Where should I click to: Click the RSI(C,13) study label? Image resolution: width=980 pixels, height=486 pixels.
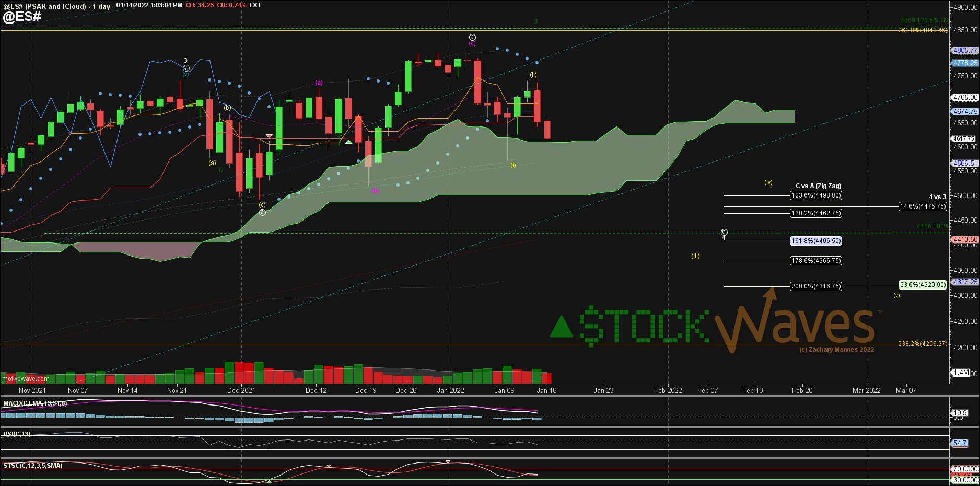[x=17, y=434]
